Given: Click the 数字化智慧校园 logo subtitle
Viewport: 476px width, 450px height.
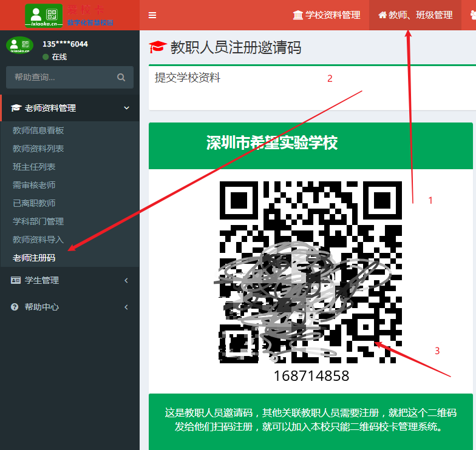Looking at the screenshot, I should point(90,22).
